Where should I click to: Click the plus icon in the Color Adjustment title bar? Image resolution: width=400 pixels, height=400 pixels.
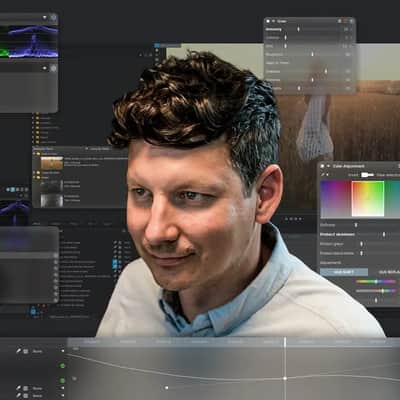pos(328,166)
